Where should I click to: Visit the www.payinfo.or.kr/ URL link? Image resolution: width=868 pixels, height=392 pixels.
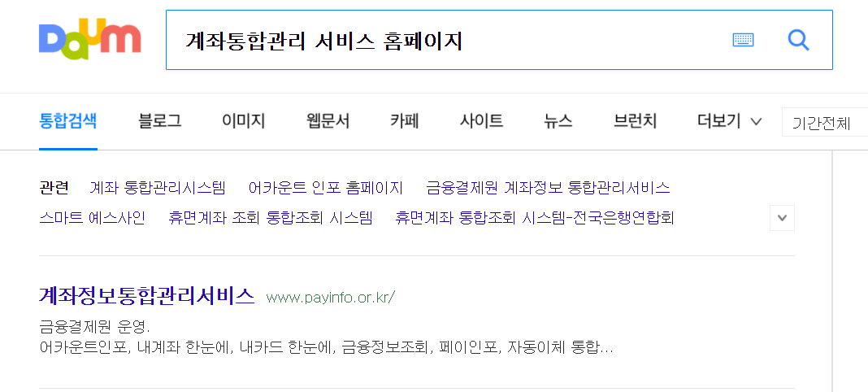click(x=331, y=298)
